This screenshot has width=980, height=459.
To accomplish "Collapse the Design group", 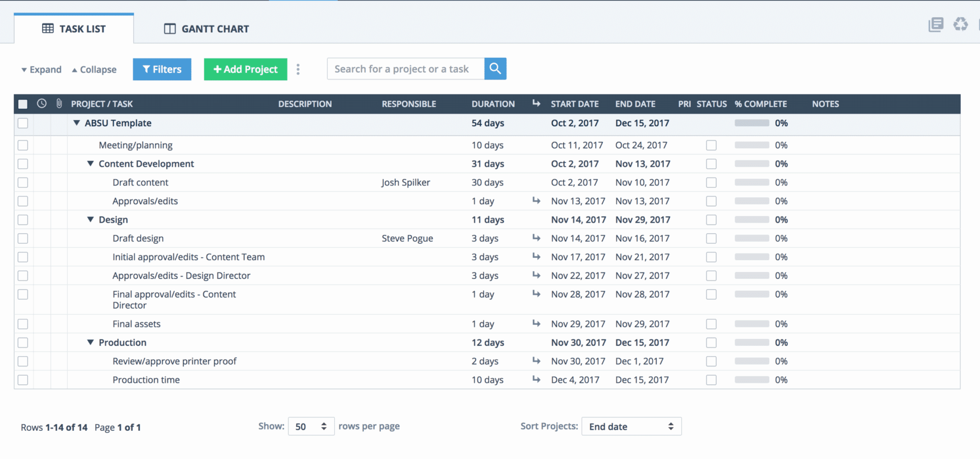I will tap(90, 219).
